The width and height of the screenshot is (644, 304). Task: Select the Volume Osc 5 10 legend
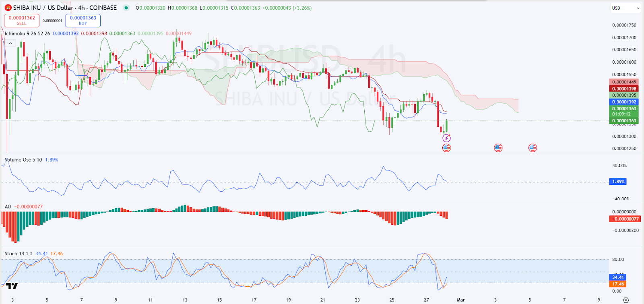point(23,160)
